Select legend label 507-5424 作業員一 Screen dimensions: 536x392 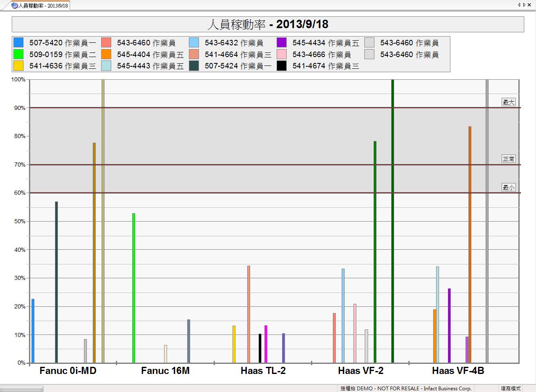click(x=238, y=66)
